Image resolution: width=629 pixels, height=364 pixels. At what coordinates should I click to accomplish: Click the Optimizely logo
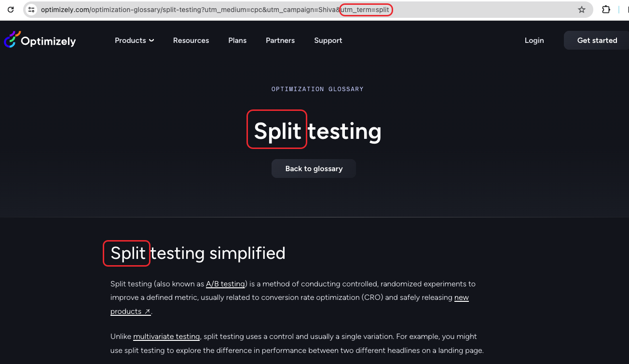click(40, 40)
